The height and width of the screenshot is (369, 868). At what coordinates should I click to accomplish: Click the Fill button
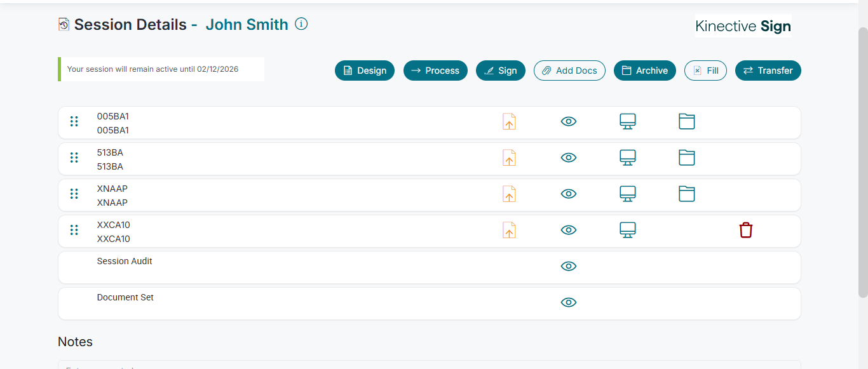pos(705,70)
